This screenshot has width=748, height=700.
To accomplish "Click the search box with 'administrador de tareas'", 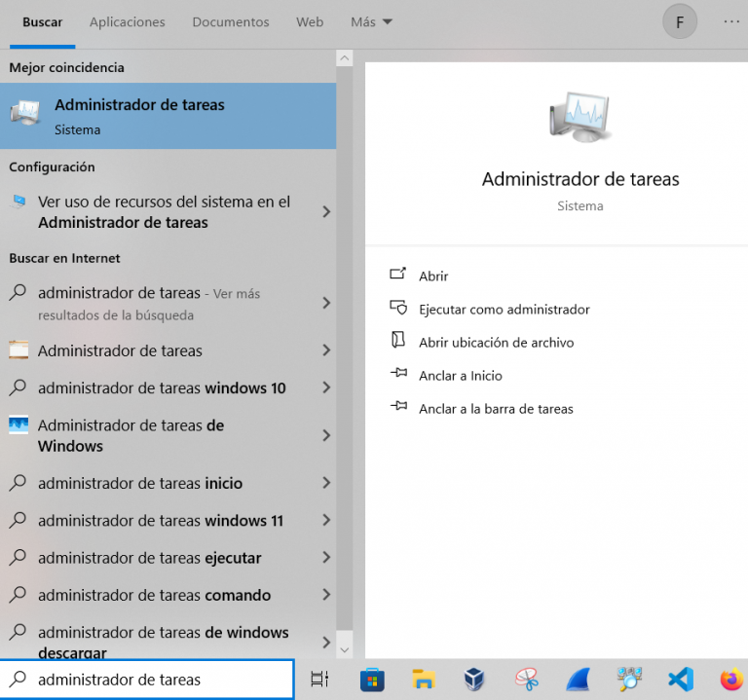I will (146, 680).
